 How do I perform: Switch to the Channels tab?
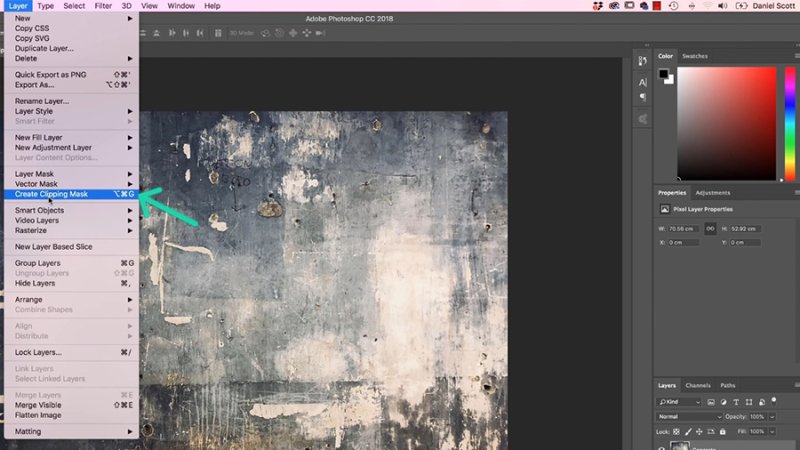pyautogui.click(x=698, y=385)
